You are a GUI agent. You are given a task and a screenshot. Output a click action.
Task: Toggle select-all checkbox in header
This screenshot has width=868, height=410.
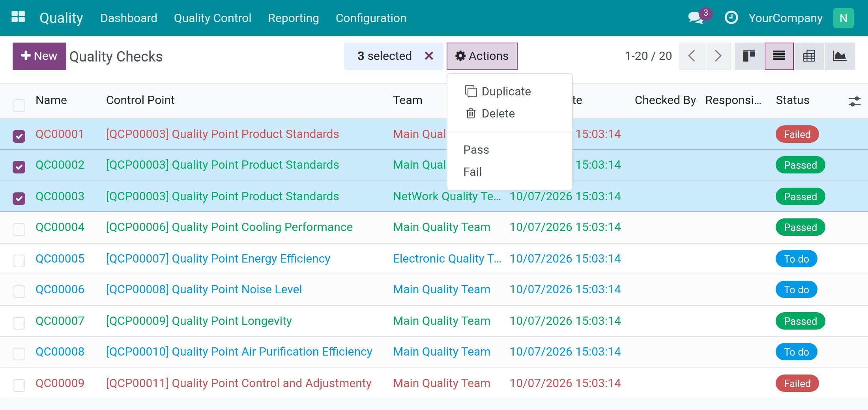coord(19,105)
